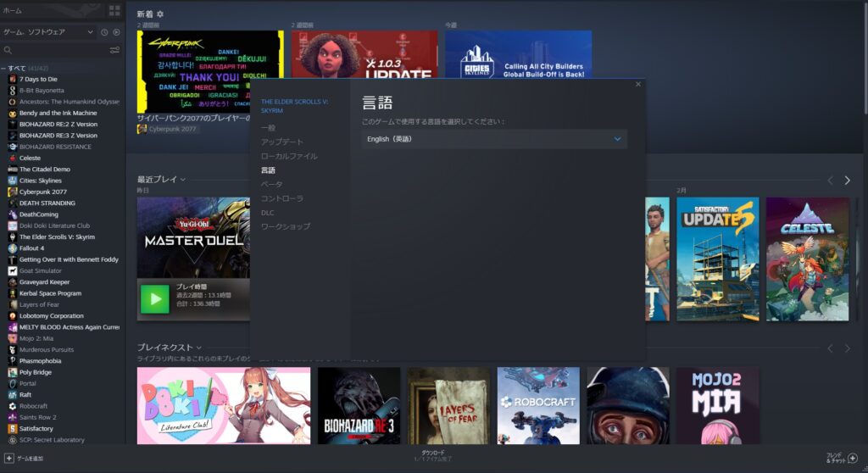Screen dimensions: 868x473
Task: Go to previous recent games page
Action: [x=830, y=181]
